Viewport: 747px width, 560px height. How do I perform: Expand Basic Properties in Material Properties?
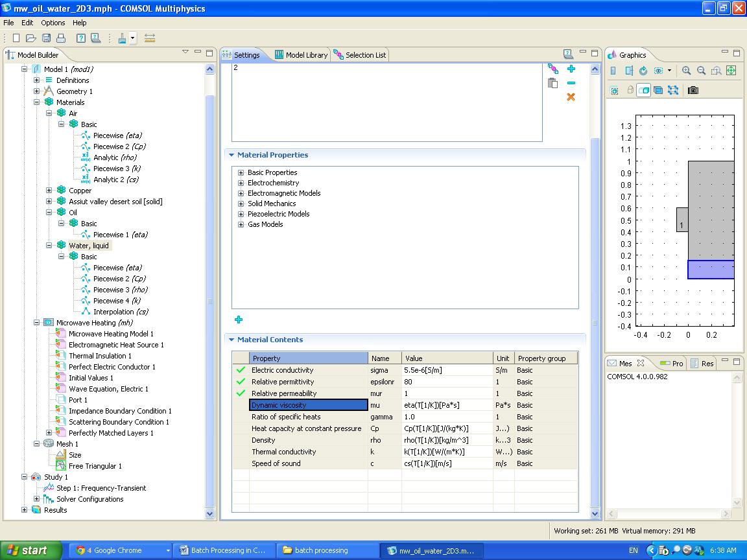pos(241,173)
